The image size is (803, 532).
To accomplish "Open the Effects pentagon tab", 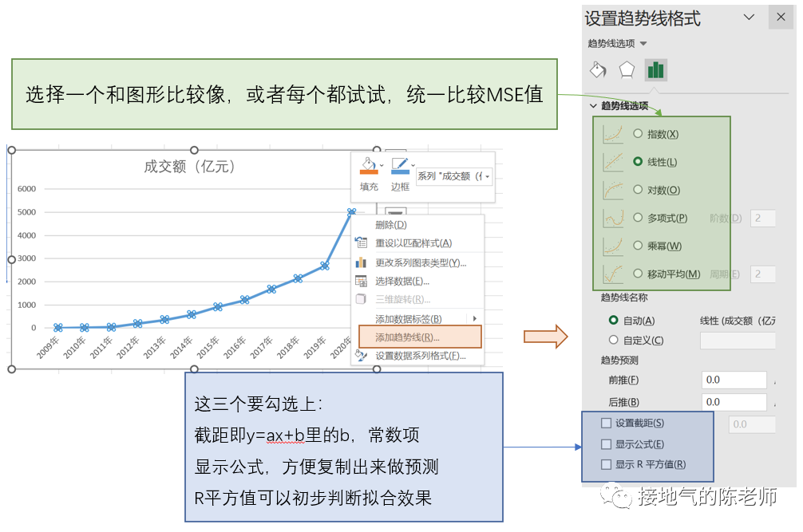I will [x=627, y=69].
